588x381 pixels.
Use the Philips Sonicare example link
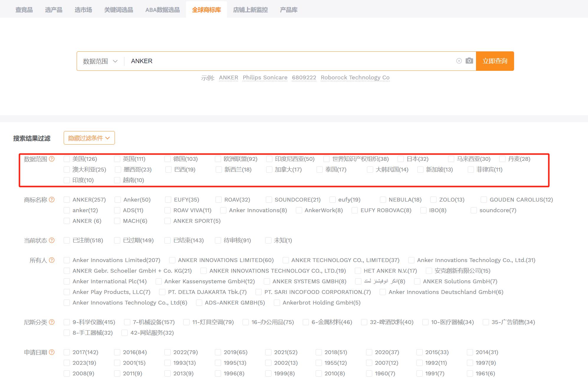(265, 78)
